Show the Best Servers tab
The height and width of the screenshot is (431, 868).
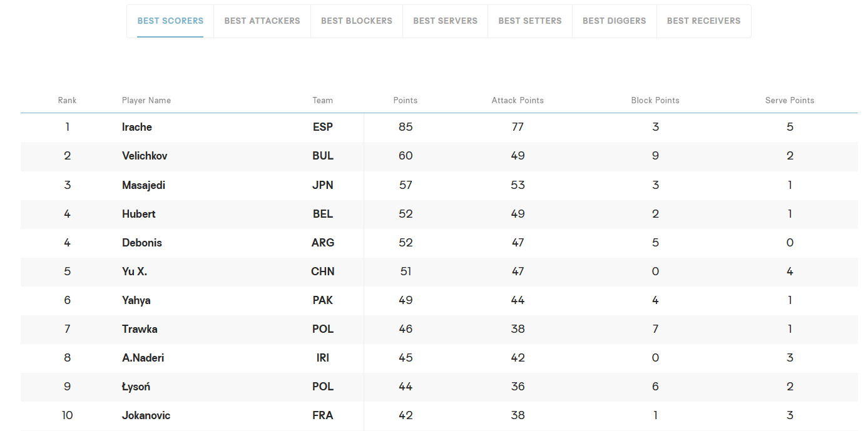click(x=445, y=21)
